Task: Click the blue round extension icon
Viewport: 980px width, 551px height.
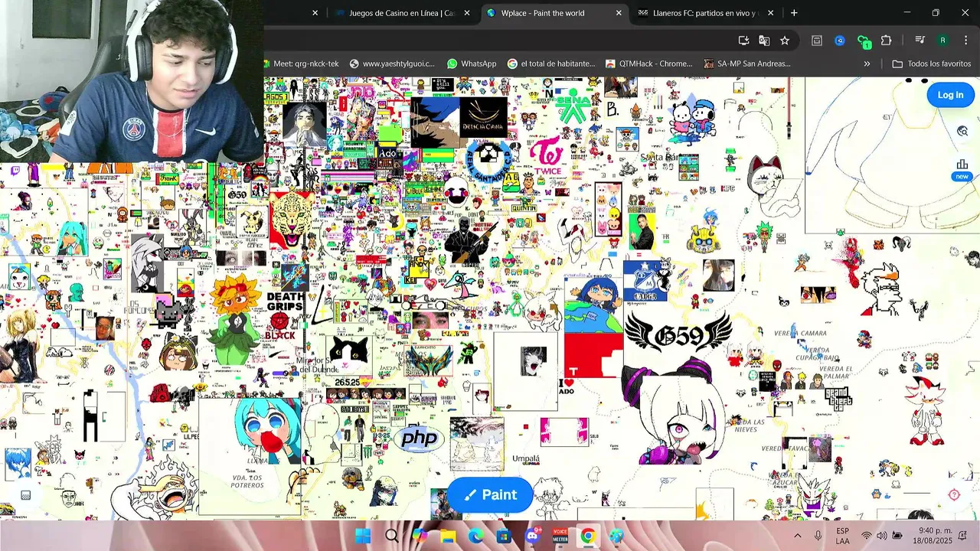Action: point(840,41)
